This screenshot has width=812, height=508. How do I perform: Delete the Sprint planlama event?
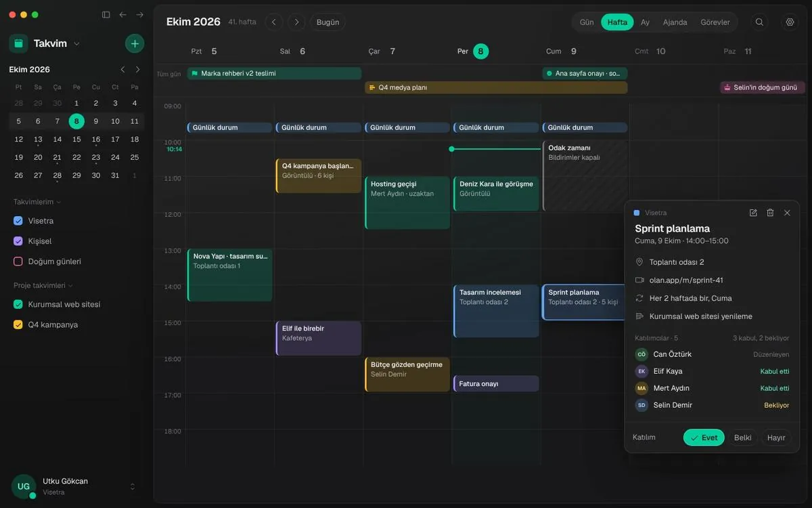click(770, 213)
